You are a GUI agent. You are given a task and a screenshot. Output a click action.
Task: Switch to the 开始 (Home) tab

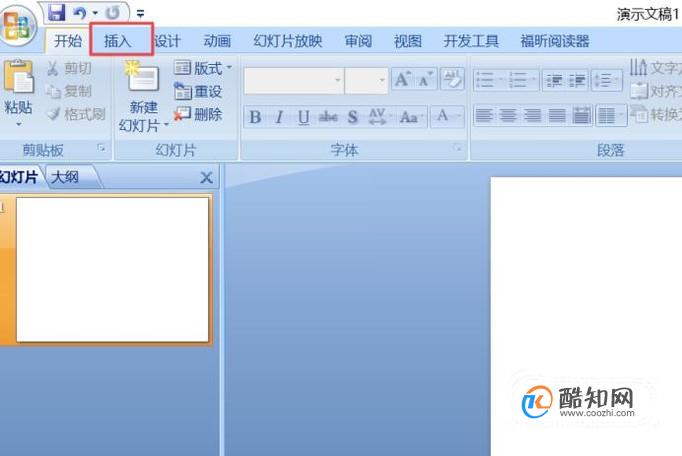(68, 41)
